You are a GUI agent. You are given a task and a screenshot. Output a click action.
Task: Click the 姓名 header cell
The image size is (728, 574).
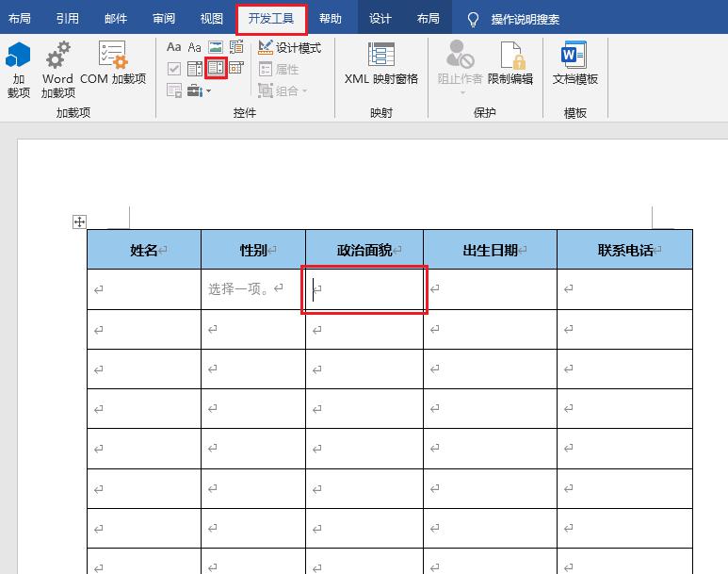pyautogui.click(x=144, y=250)
